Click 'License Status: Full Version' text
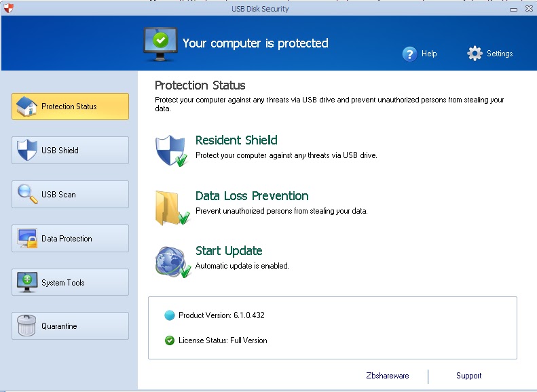Screen dimensions: 537x392 click(223, 340)
